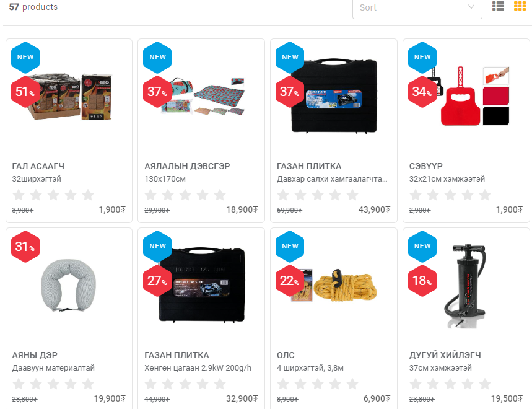This screenshot has width=532, height=409.
Task: Give АЯЛАЛЫН ДЭВСГЭР a one-star rating
Action: coord(150,195)
